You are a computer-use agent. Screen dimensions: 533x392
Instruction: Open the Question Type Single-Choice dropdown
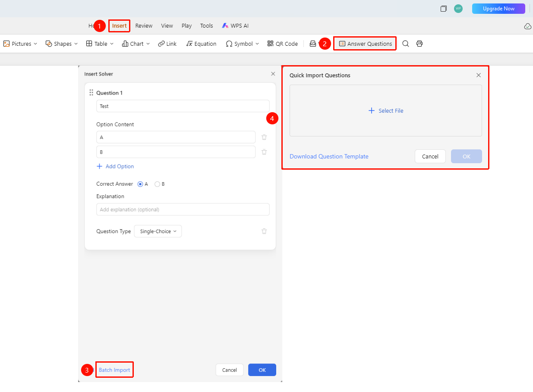point(158,231)
